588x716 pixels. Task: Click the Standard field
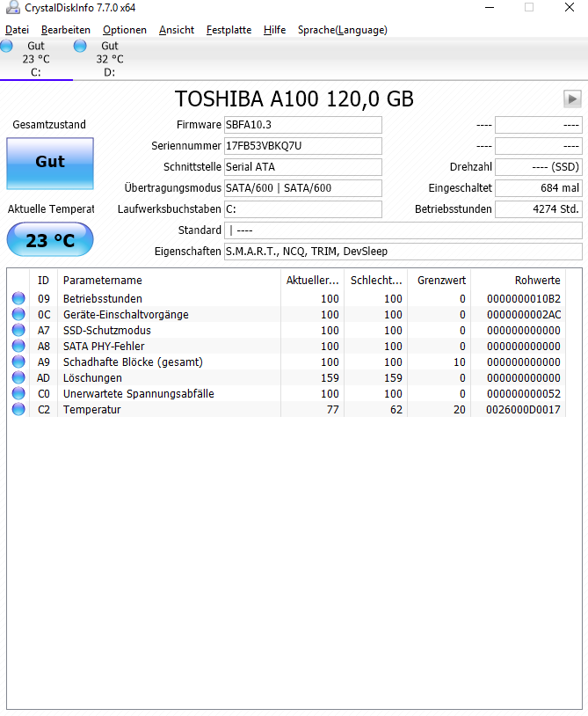(403, 230)
